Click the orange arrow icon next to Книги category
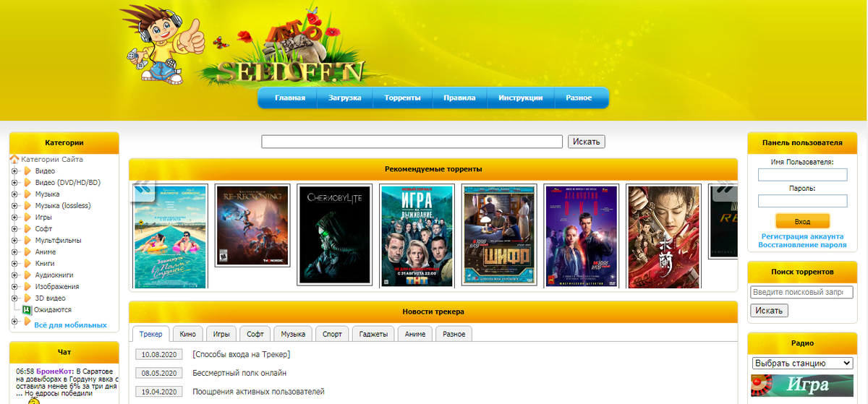Viewport: 868px width, 404px height. pyautogui.click(x=27, y=264)
